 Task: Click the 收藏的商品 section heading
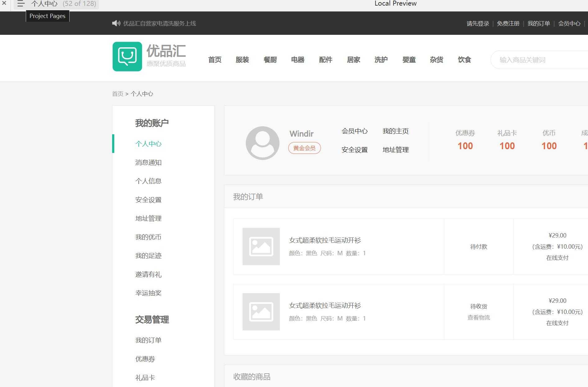(252, 377)
